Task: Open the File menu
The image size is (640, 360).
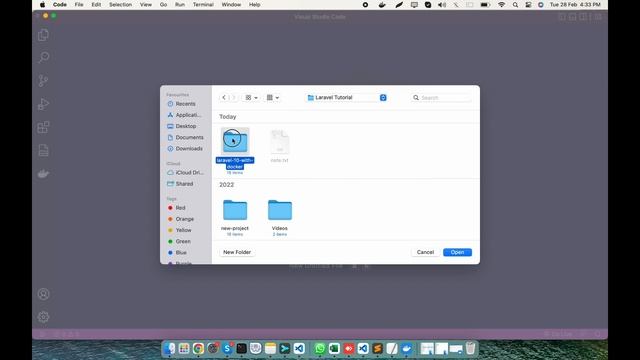Action: coord(79,4)
